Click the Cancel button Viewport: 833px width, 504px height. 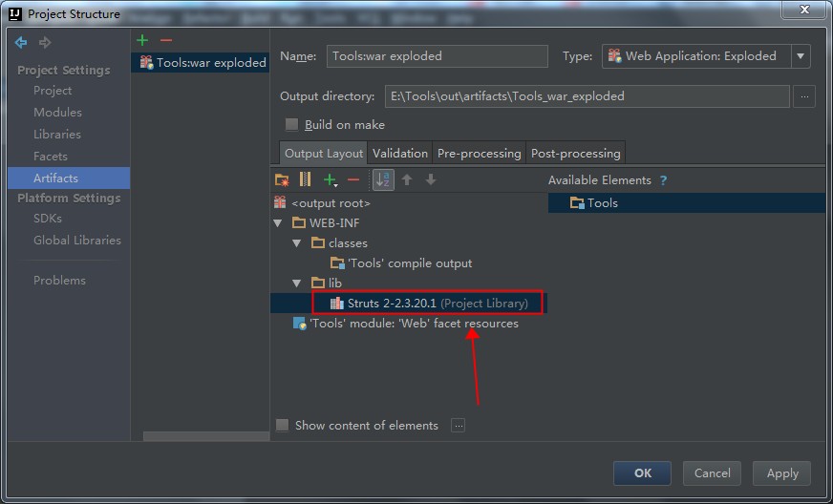(x=712, y=473)
